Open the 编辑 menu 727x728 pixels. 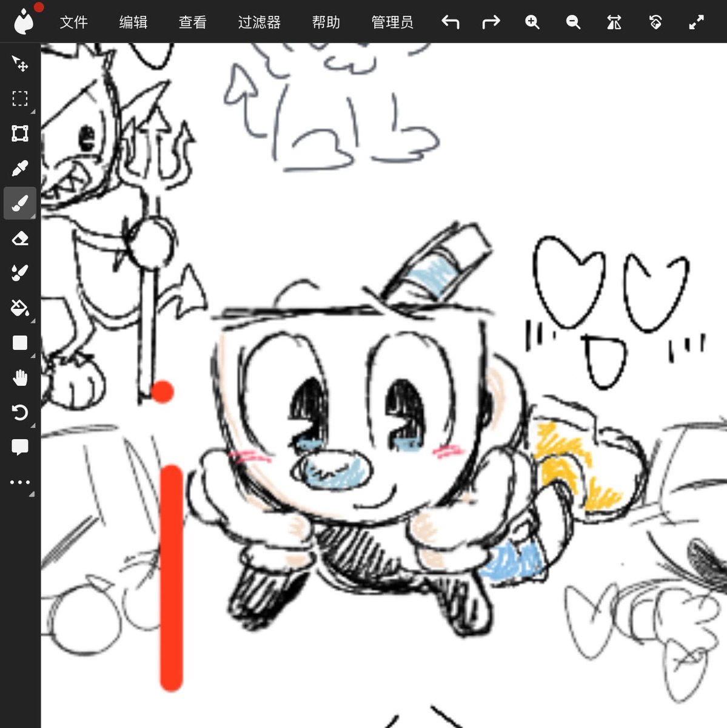(133, 22)
